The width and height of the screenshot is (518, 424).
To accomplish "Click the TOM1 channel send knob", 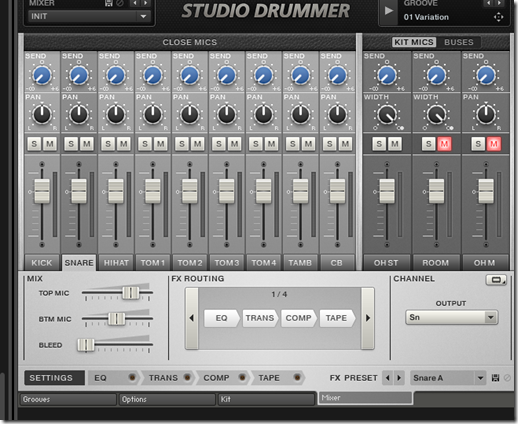I will tap(153, 75).
